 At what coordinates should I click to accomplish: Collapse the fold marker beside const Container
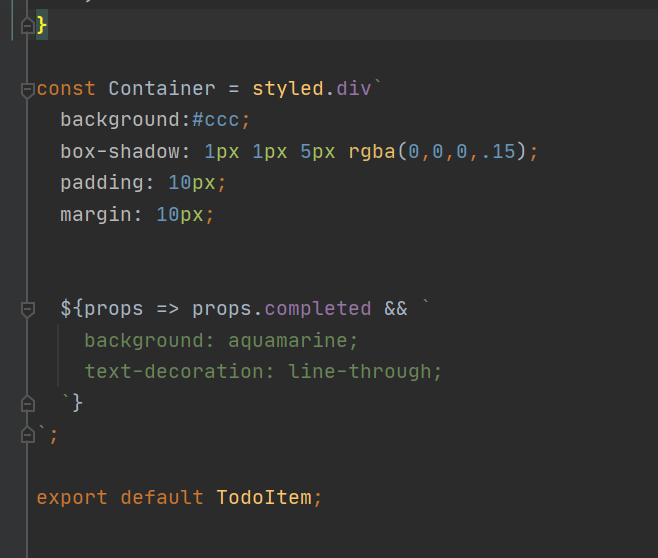click(x=27, y=90)
